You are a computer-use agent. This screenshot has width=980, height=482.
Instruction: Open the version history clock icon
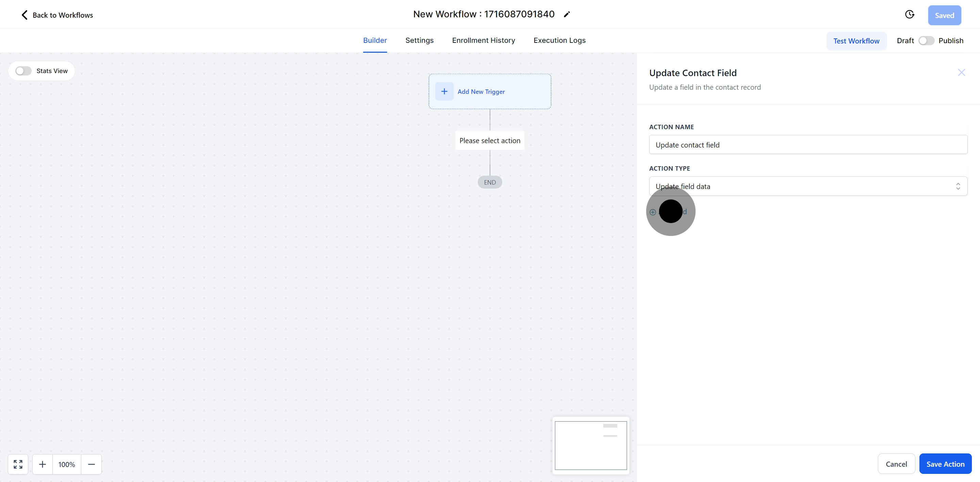[x=909, y=15]
